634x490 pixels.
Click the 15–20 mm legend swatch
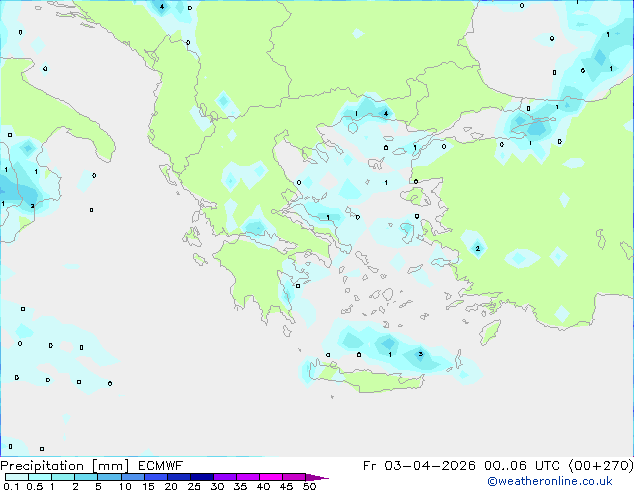coord(155,477)
